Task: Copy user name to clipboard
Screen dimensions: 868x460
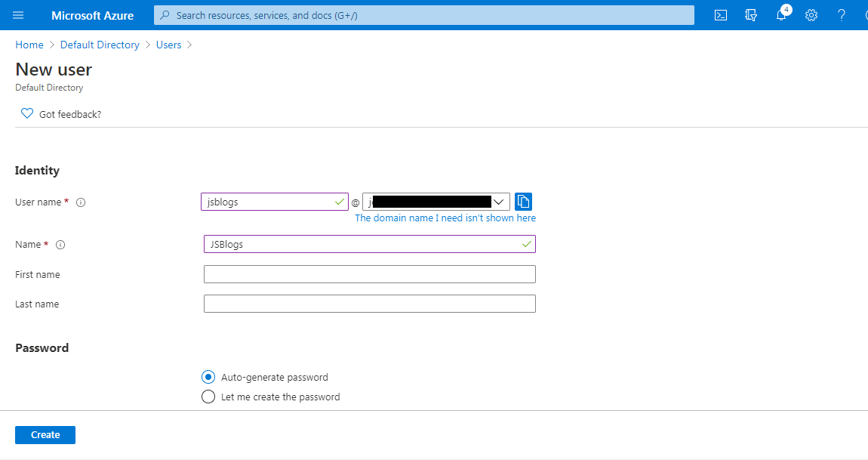Action: [x=524, y=202]
